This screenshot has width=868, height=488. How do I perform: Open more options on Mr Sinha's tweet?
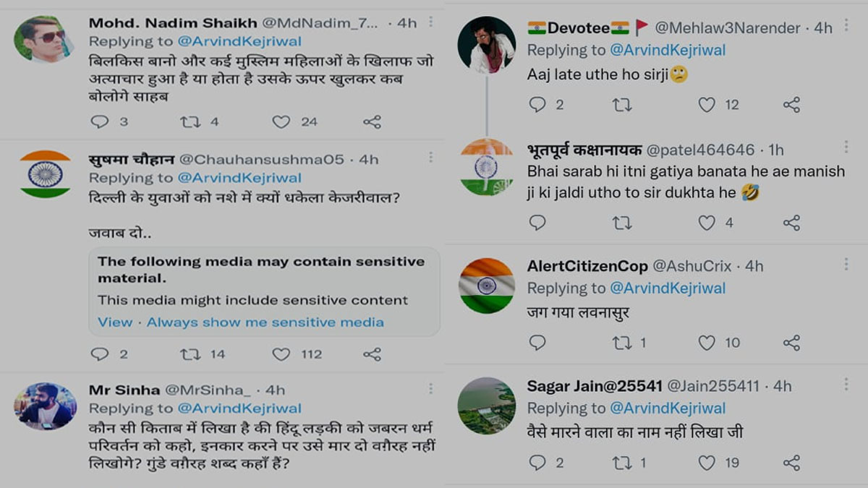tap(430, 390)
